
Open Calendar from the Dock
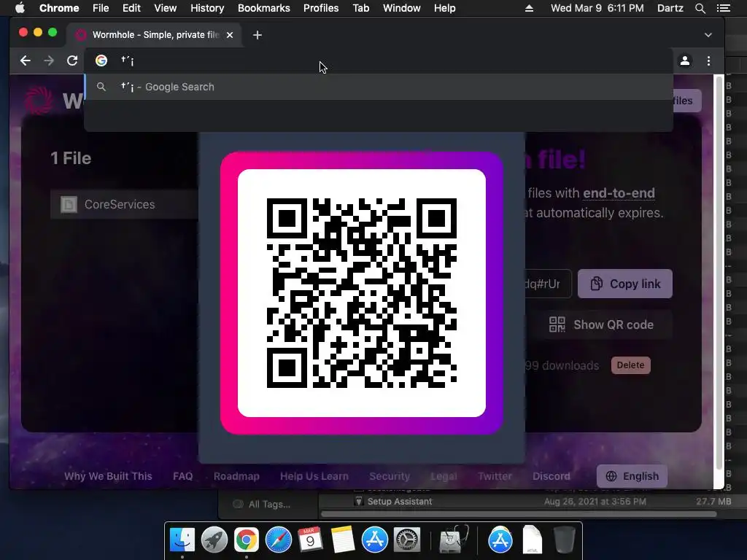coord(310,540)
